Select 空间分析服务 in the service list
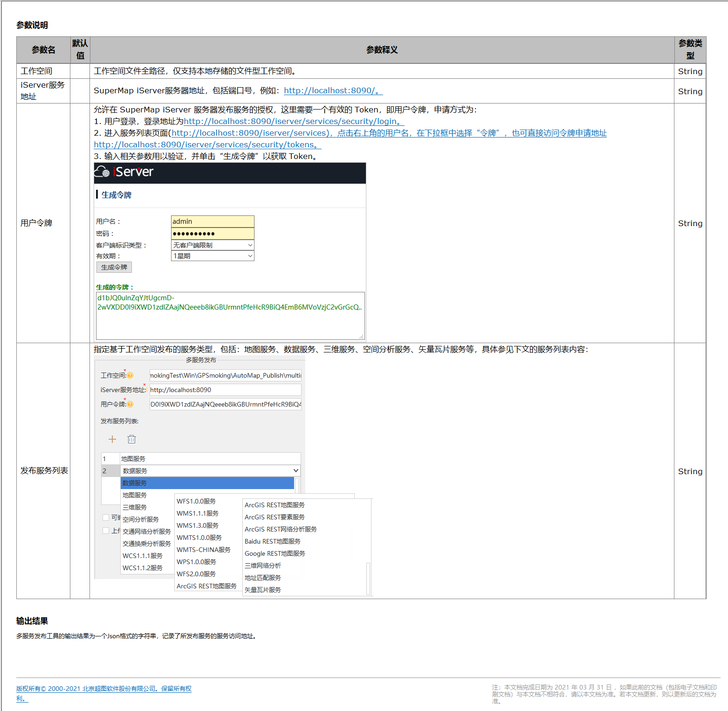This screenshot has width=728, height=711. pos(141,519)
